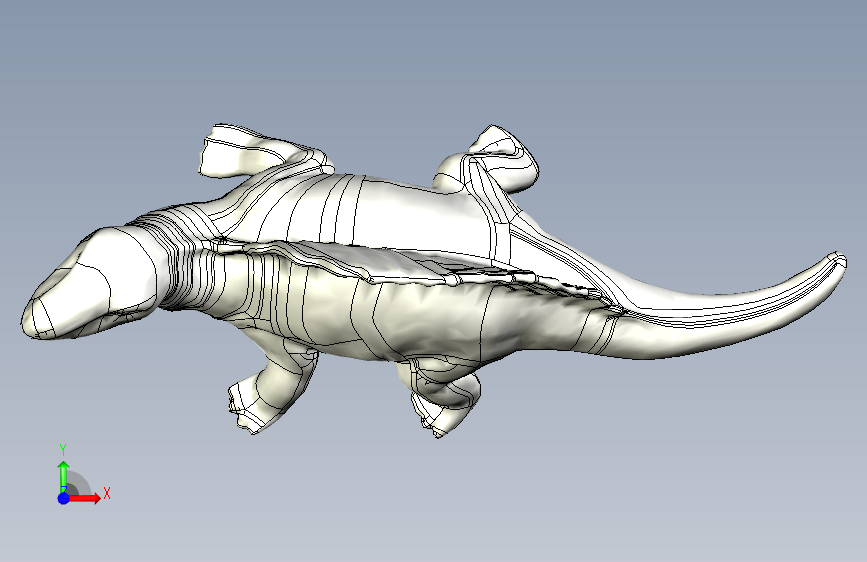Click the red X axis arrow
The image size is (867, 562).
[x=84, y=498]
